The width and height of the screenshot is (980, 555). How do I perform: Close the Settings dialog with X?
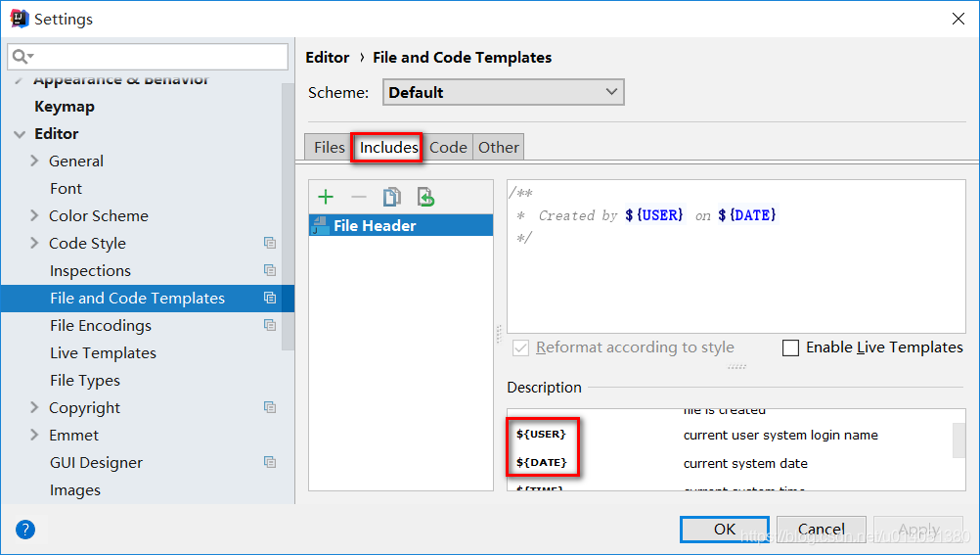coord(958,19)
